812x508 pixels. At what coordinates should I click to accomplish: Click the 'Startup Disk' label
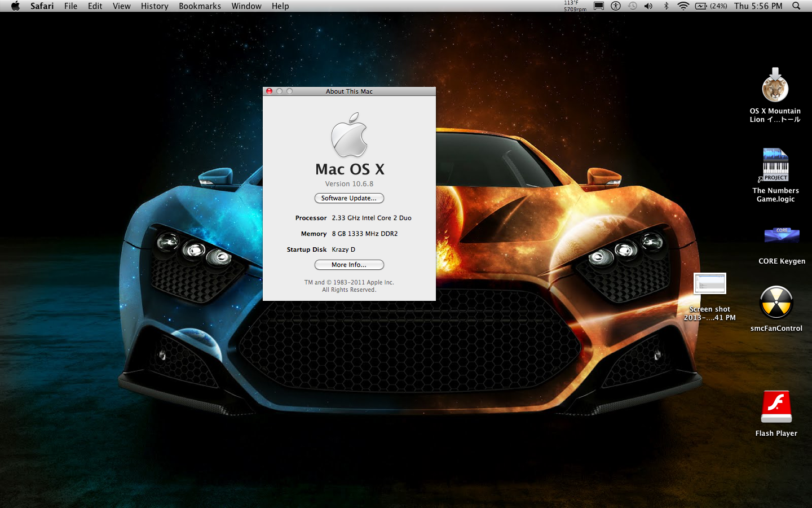tap(307, 249)
